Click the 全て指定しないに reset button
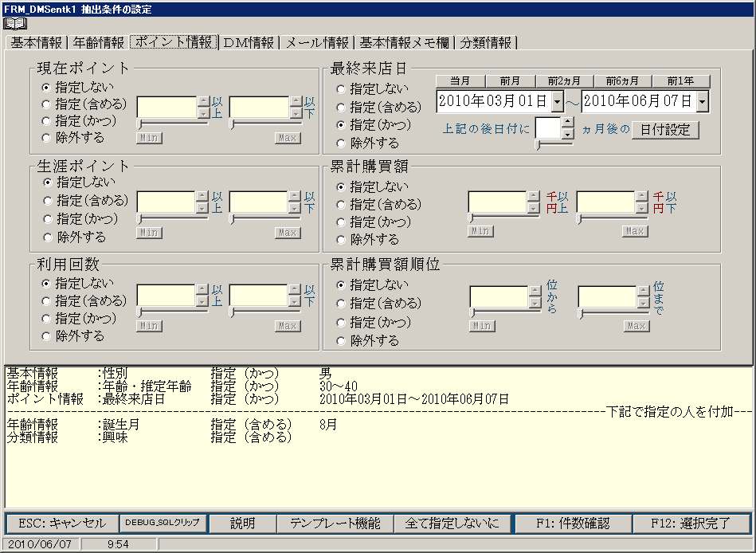 tap(452, 524)
